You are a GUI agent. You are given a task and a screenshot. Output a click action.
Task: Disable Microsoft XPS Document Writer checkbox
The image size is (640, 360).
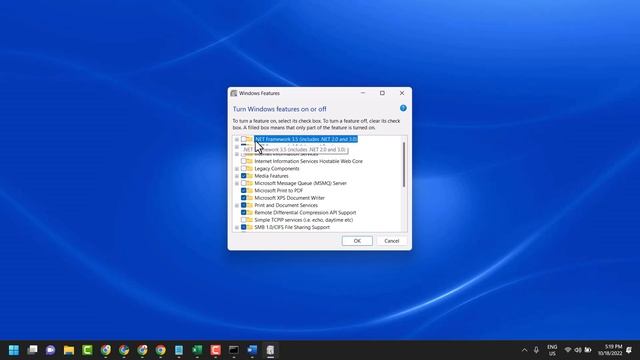[244, 198]
